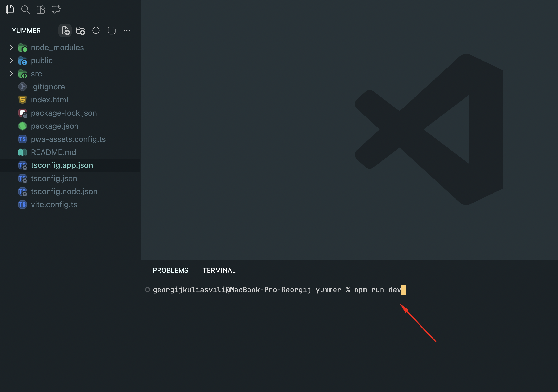The image size is (558, 392).
Task: Open the Explorer more actions ellipsis
Action: tap(127, 30)
